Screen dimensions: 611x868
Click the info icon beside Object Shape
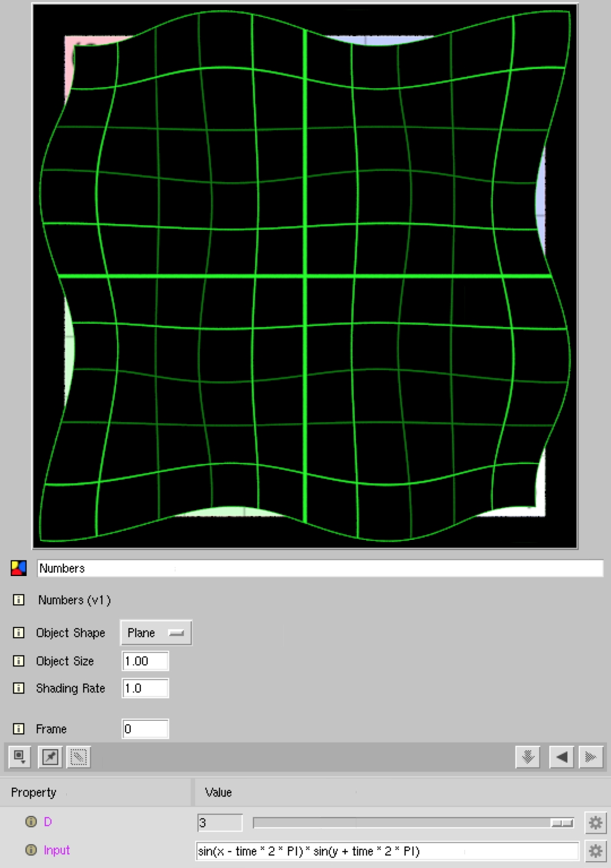19,633
